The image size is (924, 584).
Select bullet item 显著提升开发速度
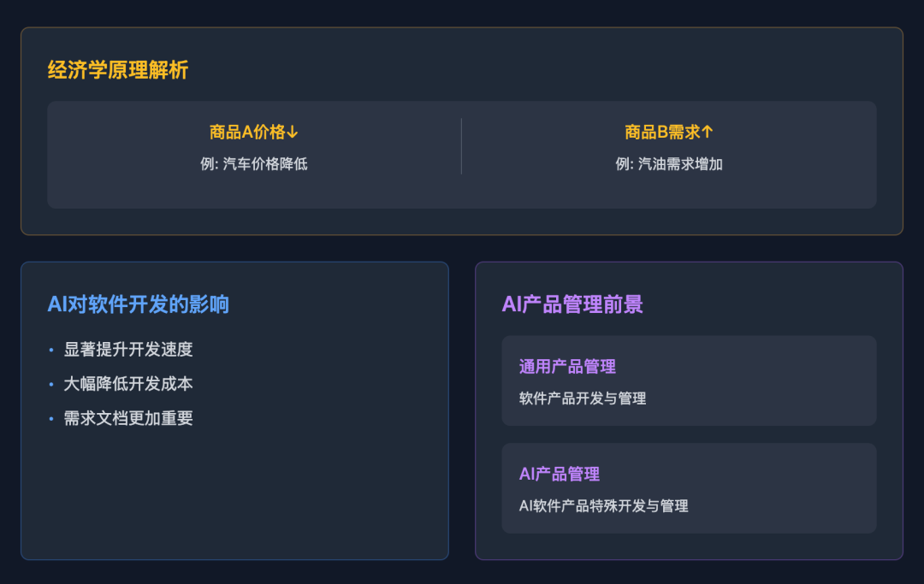click(127, 349)
